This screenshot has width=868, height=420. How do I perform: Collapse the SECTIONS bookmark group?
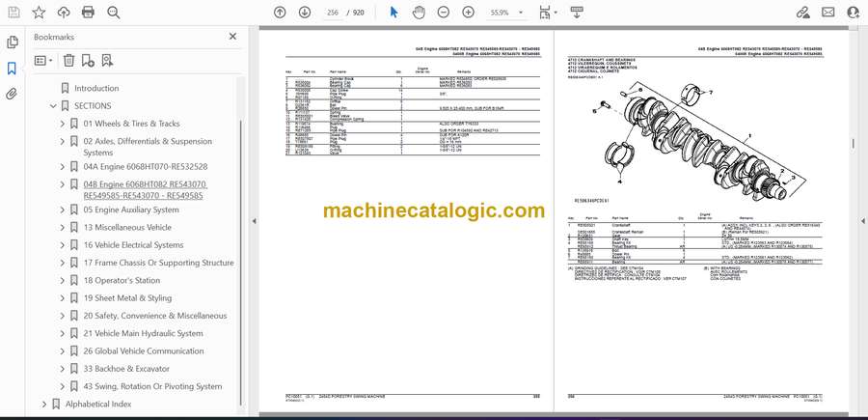[x=53, y=106]
